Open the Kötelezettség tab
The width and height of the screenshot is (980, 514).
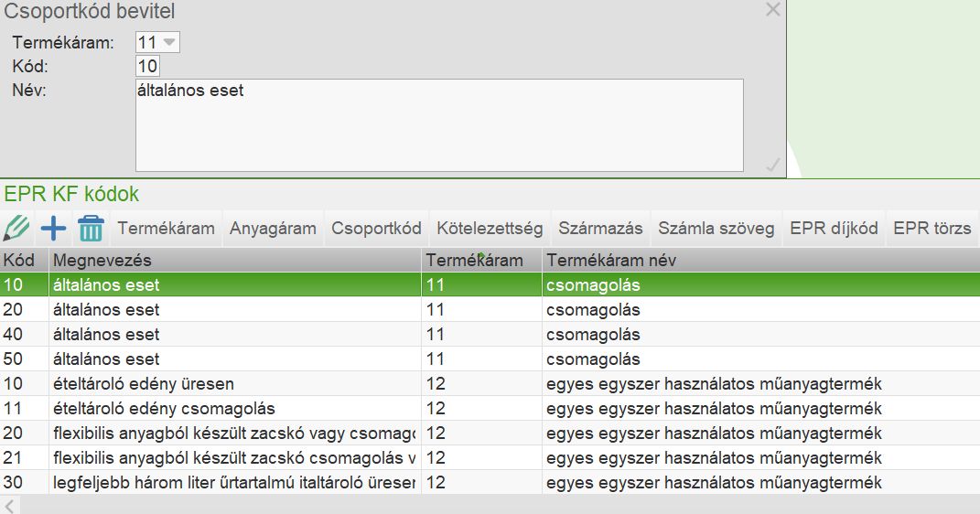pyautogui.click(x=490, y=229)
